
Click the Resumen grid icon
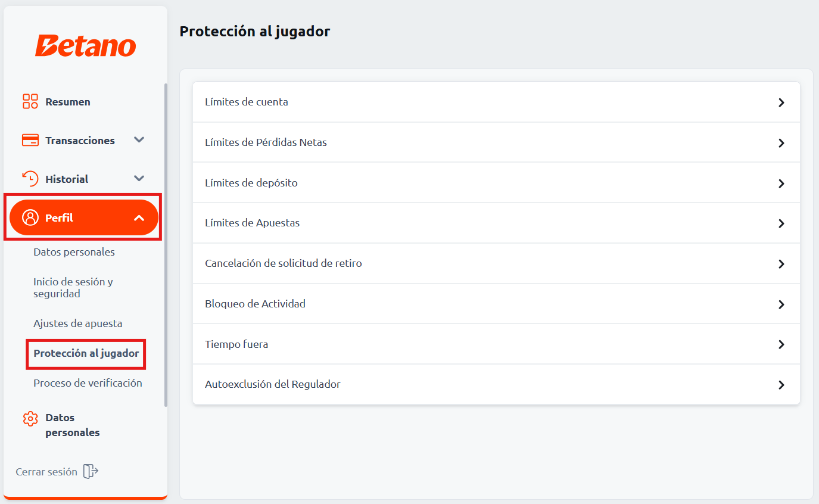pos(30,101)
